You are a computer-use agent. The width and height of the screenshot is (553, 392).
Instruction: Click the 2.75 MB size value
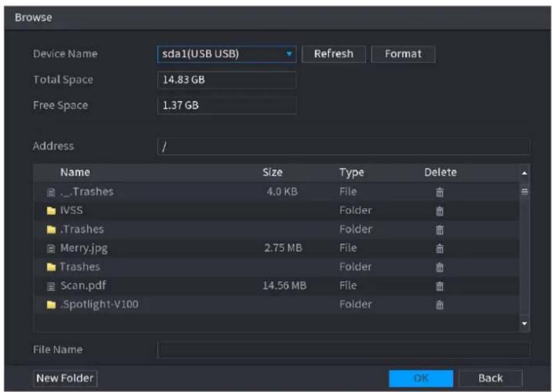(x=283, y=248)
